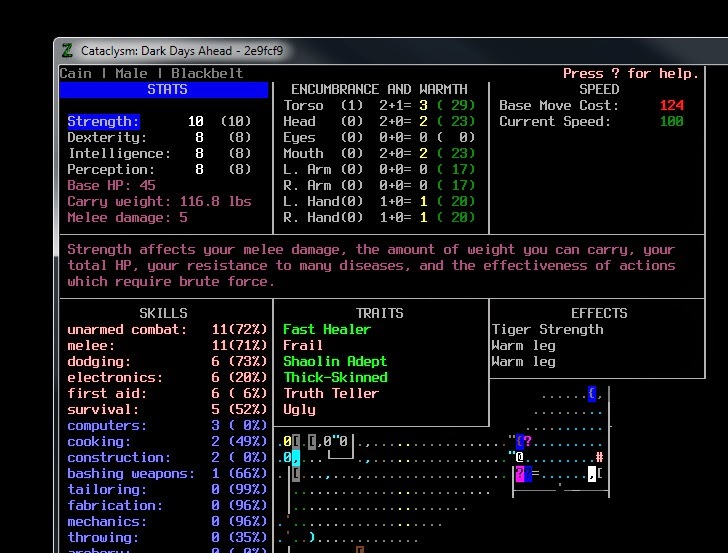Screen dimensions: 728x553
Task: Select the Head encumbrance row
Action: pos(379,122)
